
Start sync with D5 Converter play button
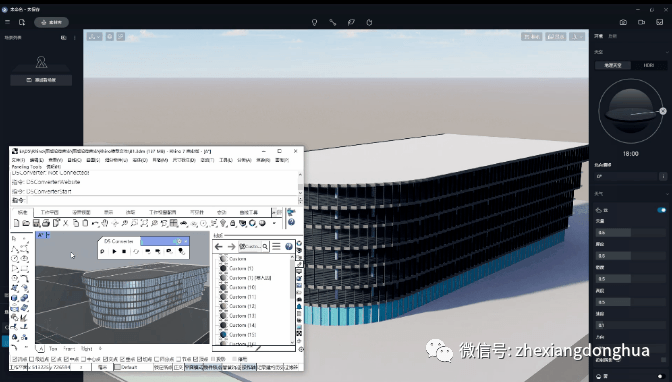click(114, 252)
